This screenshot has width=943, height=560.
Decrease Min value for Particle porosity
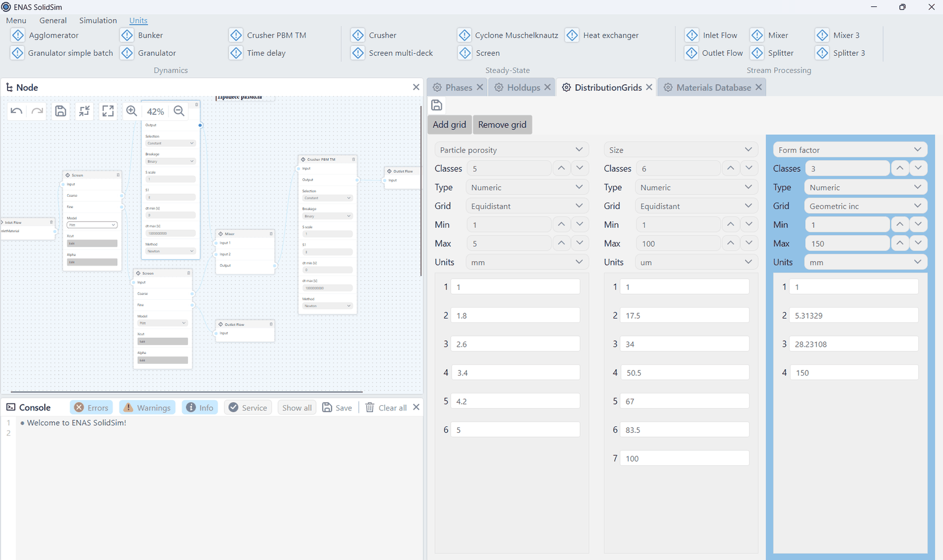tap(579, 224)
